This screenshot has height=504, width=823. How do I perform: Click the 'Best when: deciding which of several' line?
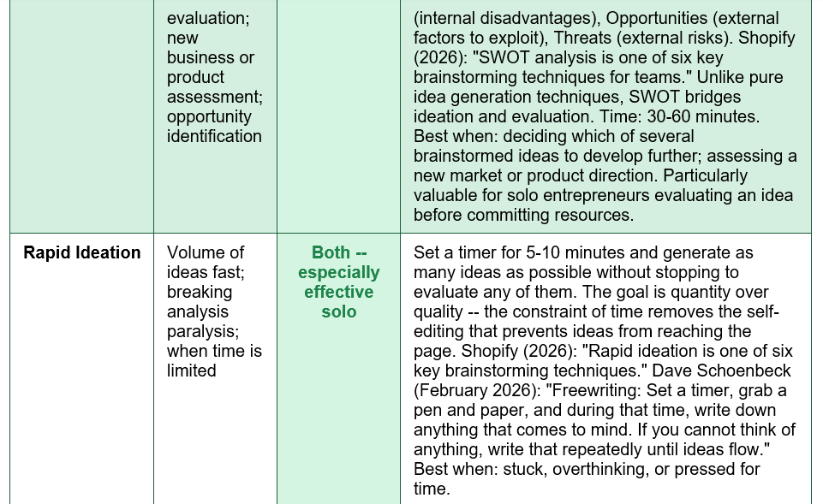(554, 136)
